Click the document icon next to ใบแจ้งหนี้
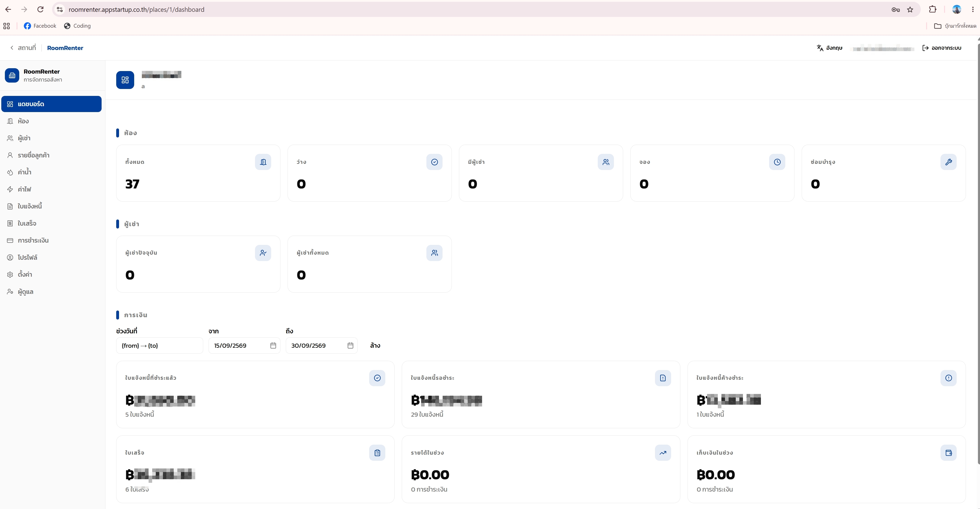Screen dimensions: 980x509 coord(10,206)
